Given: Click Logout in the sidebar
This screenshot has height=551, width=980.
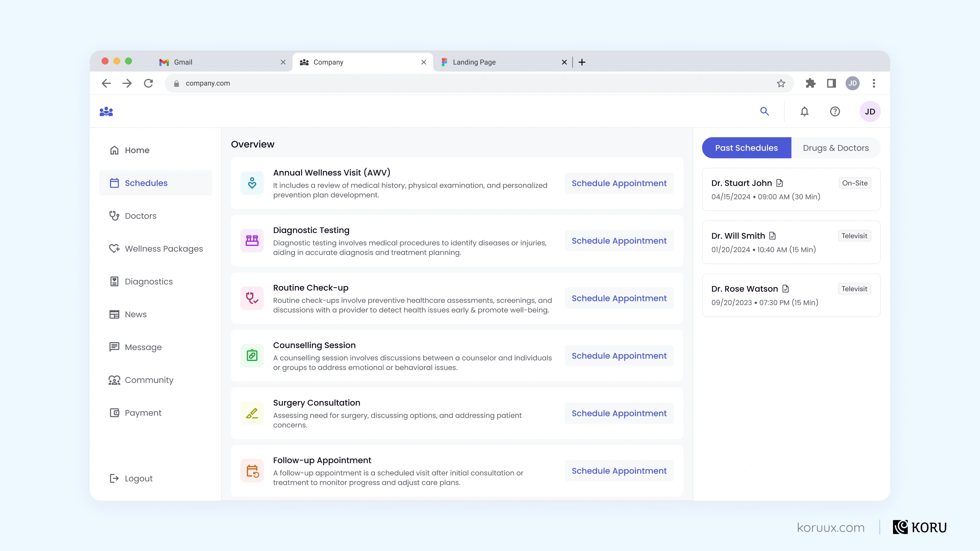Looking at the screenshot, I should coord(156,478).
